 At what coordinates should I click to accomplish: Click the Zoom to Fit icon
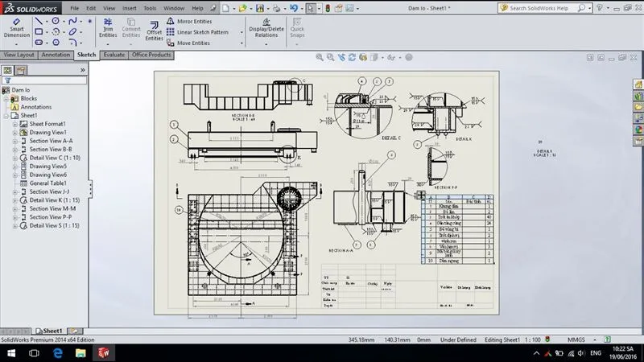click(x=320, y=57)
